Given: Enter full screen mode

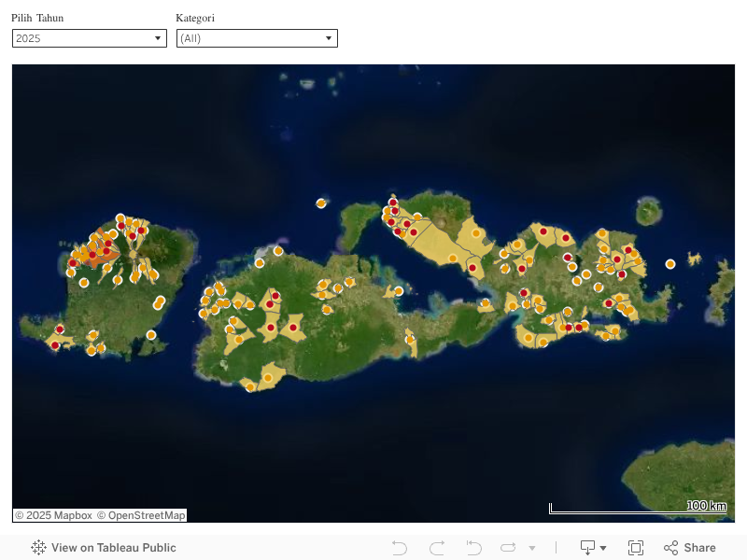Looking at the screenshot, I should pos(636,548).
